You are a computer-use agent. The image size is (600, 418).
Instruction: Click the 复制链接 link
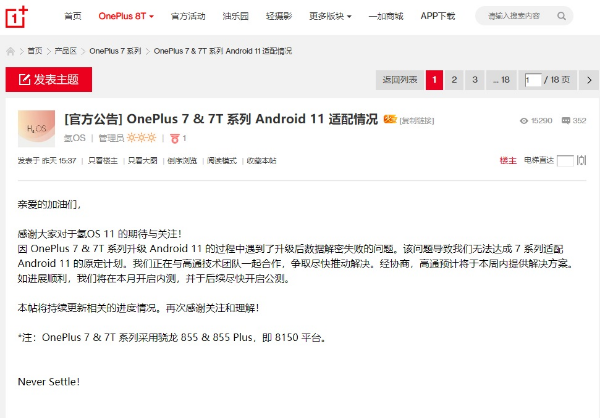(x=417, y=121)
